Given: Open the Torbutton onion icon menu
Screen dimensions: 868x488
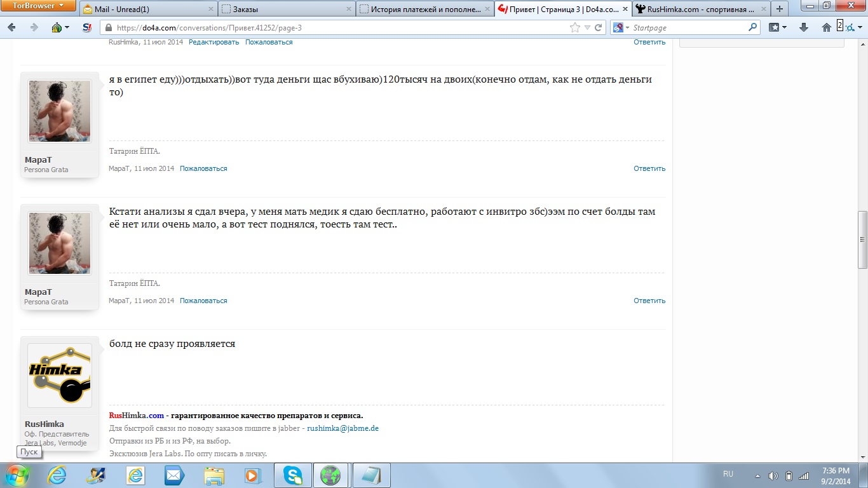Looking at the screenshot, I should pos(57,27).
